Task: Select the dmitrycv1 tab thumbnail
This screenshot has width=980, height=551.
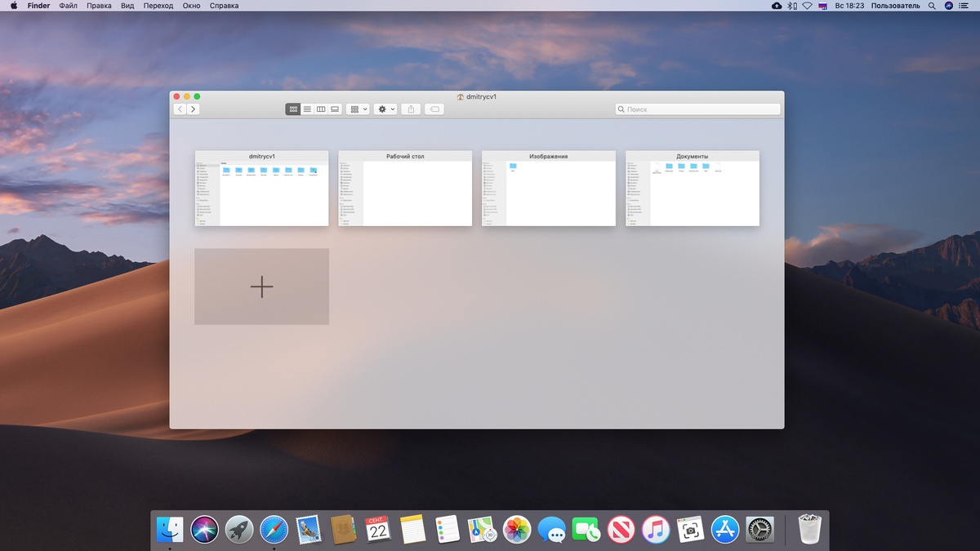Action: tap(261, 188)
